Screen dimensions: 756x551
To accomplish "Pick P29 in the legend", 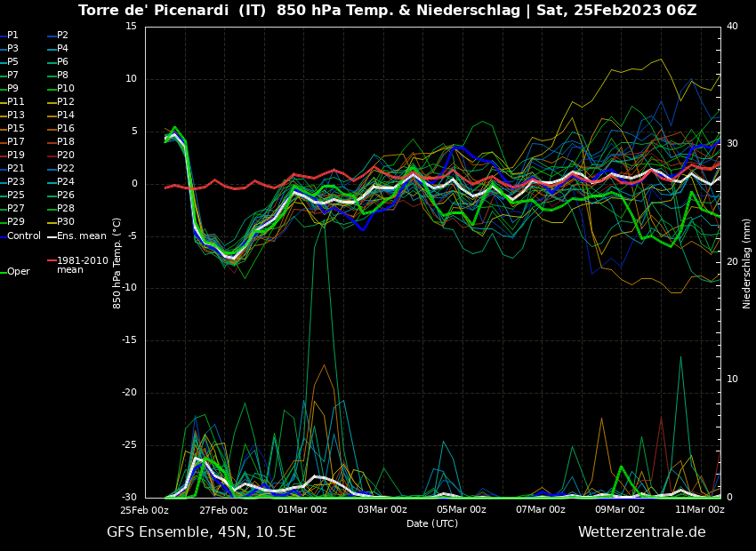I will pos(15,221).
